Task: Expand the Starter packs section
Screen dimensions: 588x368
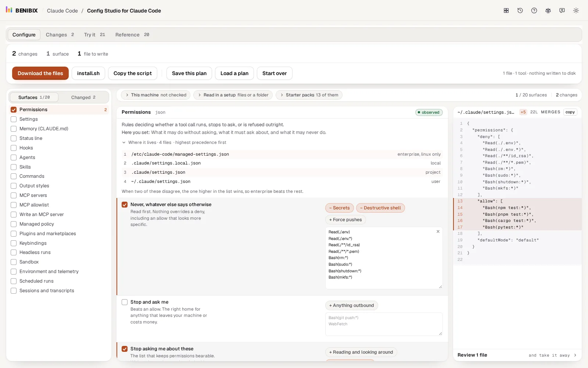Action: click(309, 95)
